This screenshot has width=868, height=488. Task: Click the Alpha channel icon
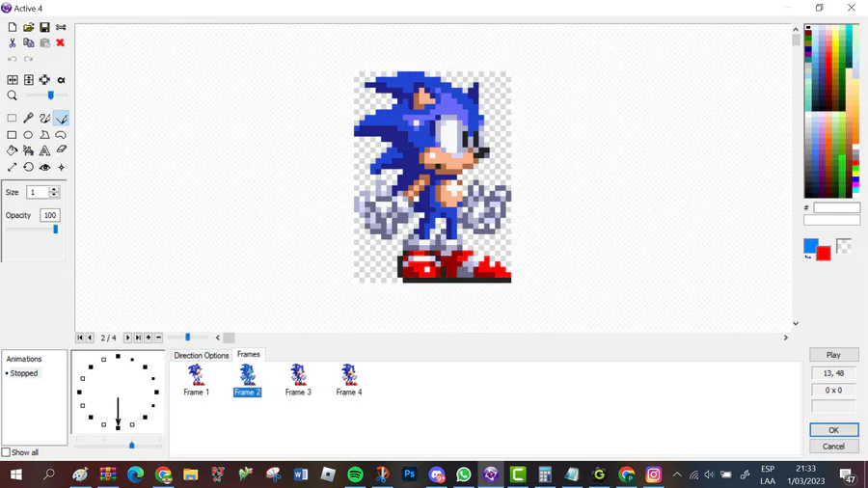click(x=61, y=80)
